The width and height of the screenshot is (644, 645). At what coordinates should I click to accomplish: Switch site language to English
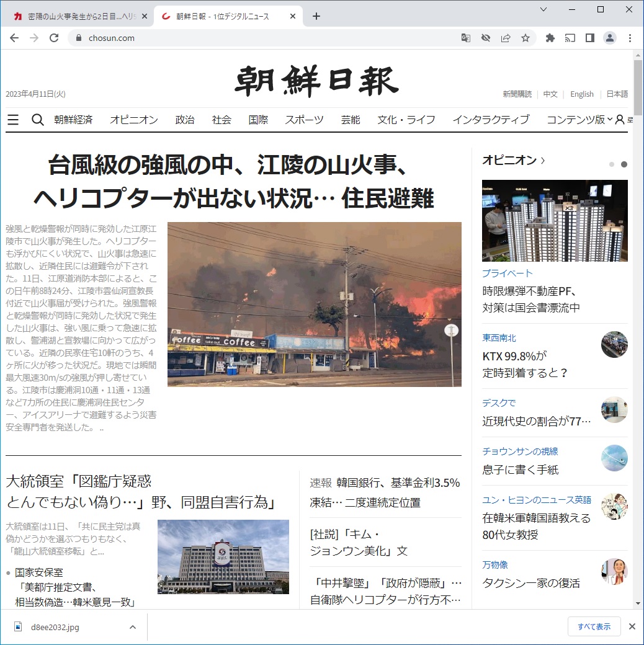point(582,94)
